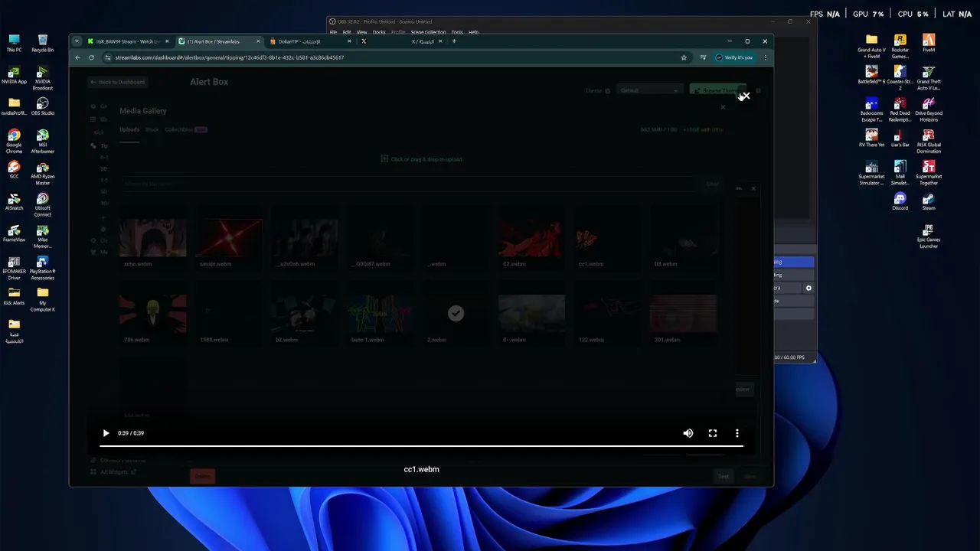This screenshot has height=551, width=980.
Task: Open Chrome's three-dot menu
Action: [x=765, y=57]
